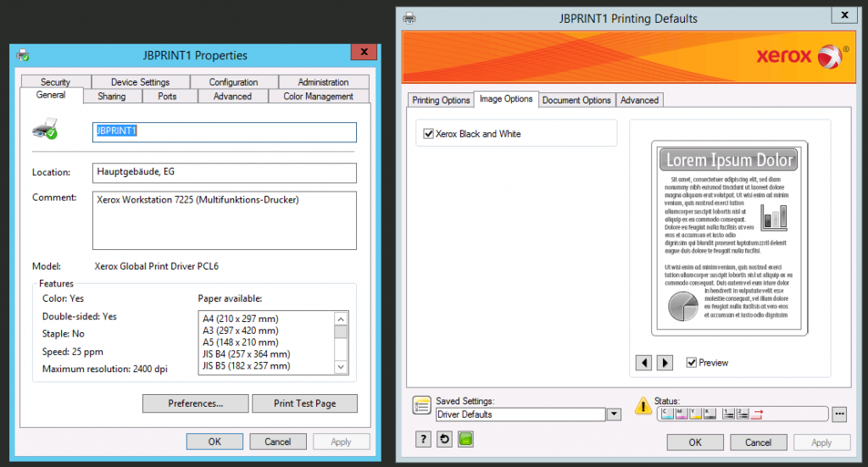
Task: Click Cancel in the Printing Defaults window
Action: [x=758, y=442]
